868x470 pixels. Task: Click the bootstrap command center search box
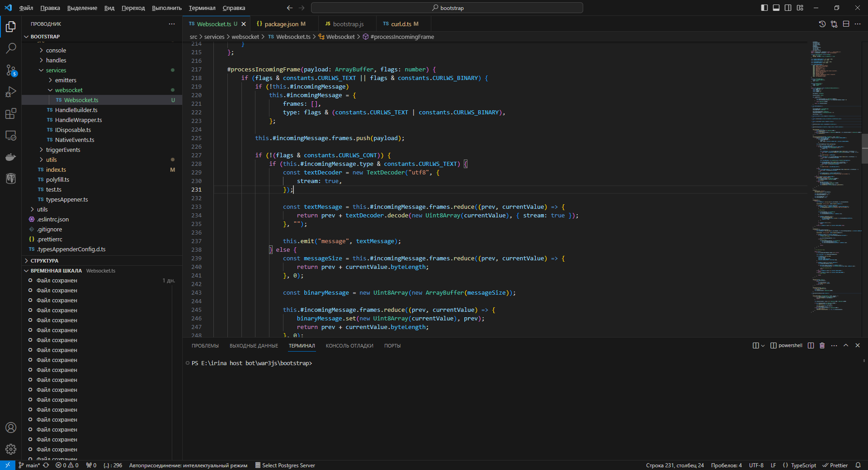(447, 8)
